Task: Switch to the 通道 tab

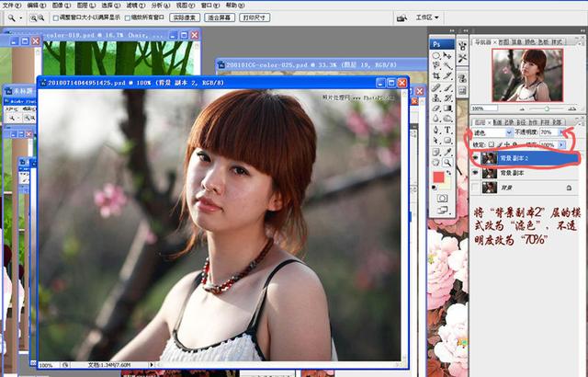Action: [x=498, y=122]
